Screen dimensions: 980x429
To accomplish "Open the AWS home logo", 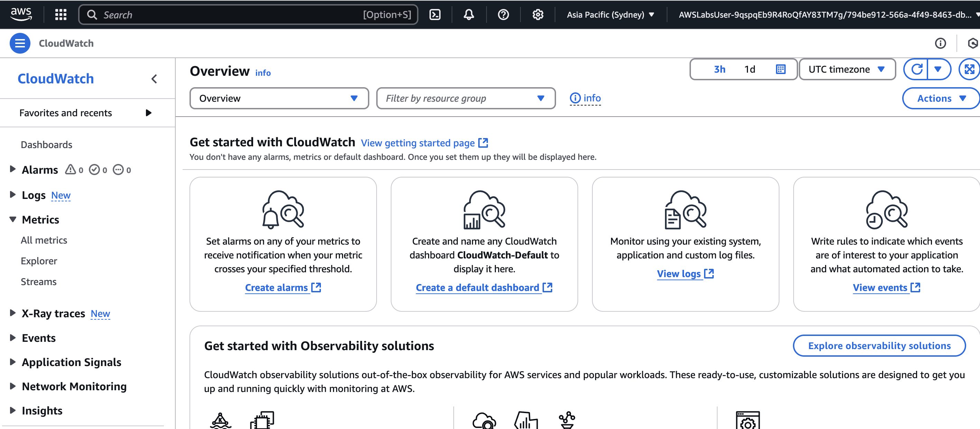I will coord(21,15).
